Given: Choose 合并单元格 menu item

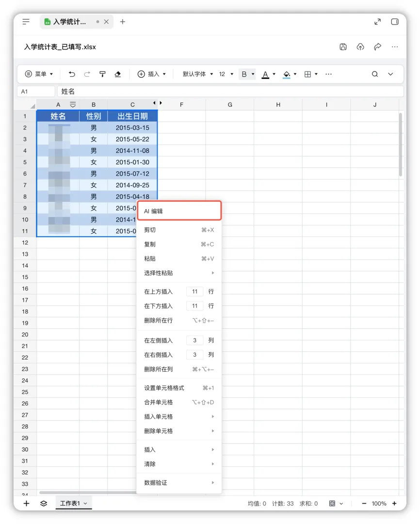Looking at the screenshot, I should click(179, 402).
